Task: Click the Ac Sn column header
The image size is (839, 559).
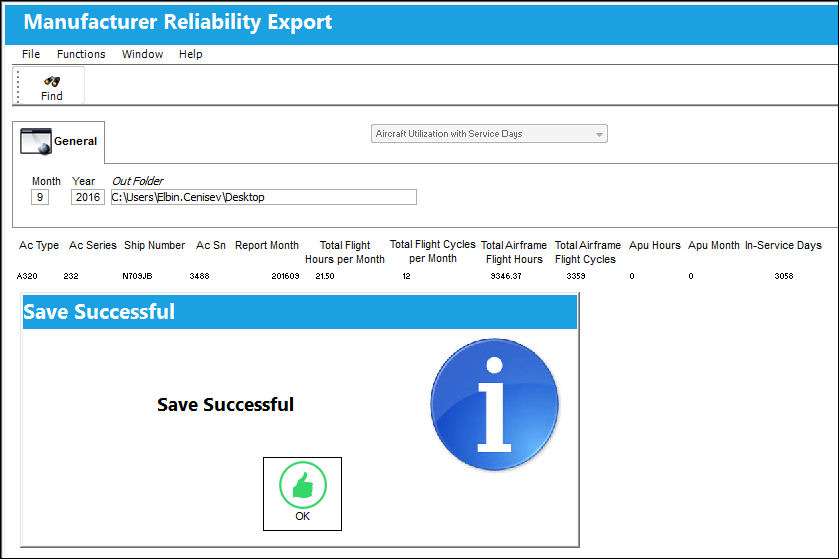Action: (x=211, y=245)
